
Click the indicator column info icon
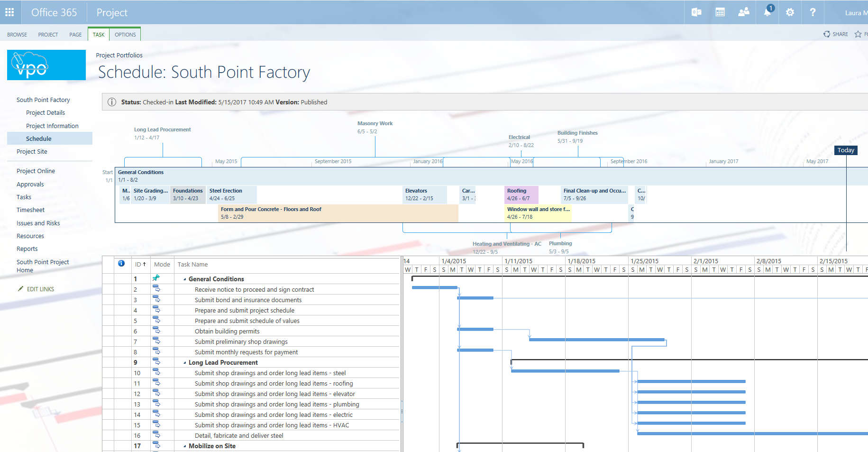tap(121, 263)
